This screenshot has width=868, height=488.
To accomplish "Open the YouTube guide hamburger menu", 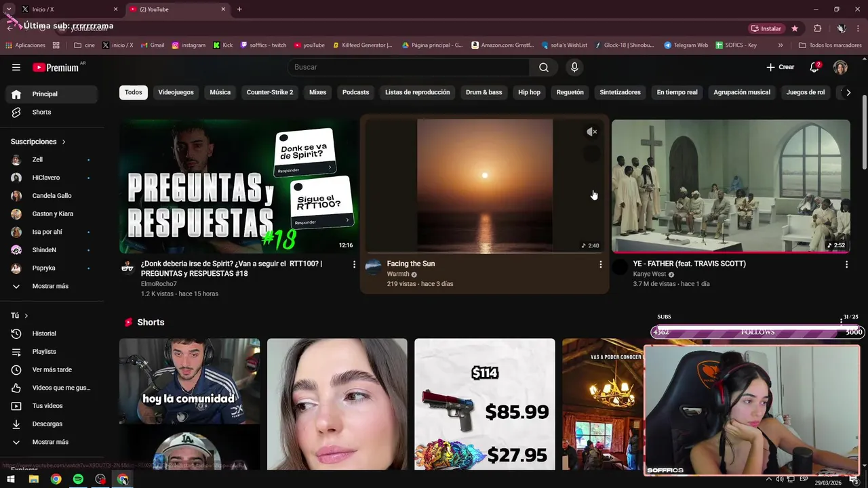I will pos(16,67).
